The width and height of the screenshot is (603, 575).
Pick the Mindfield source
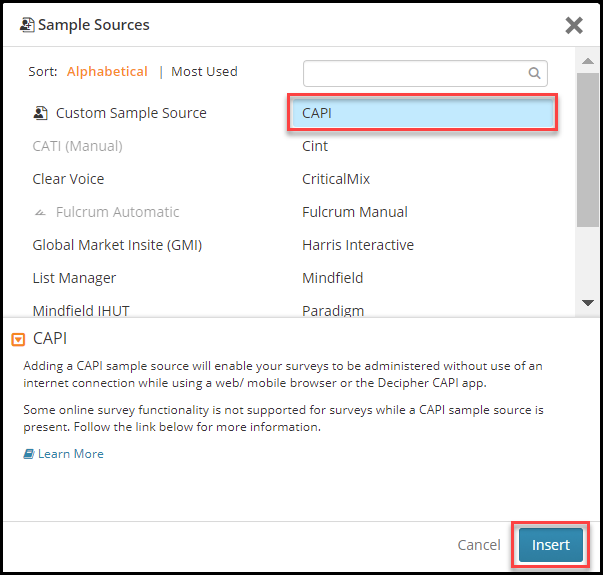coord(332,278)
